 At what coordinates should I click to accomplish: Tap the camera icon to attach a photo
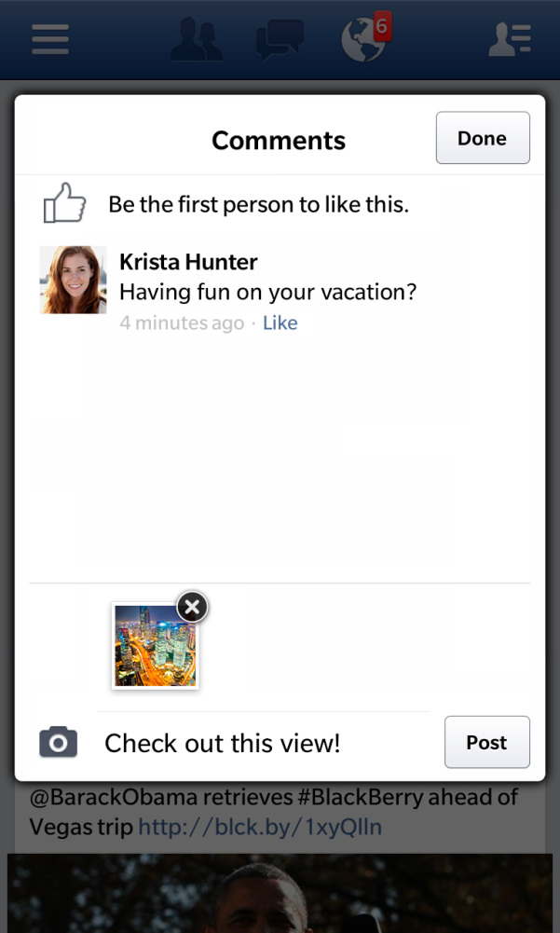(59, 743)
